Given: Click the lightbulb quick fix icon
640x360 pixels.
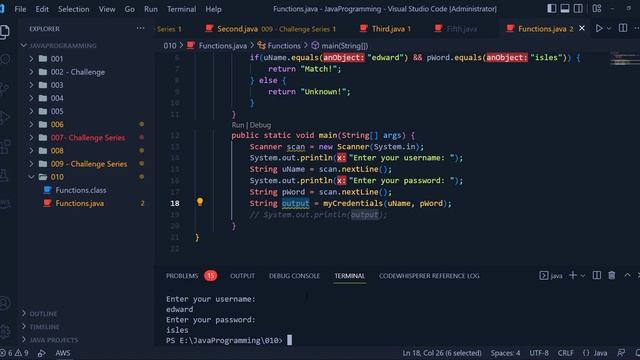Looking at the screenshot, I should 200,202.
